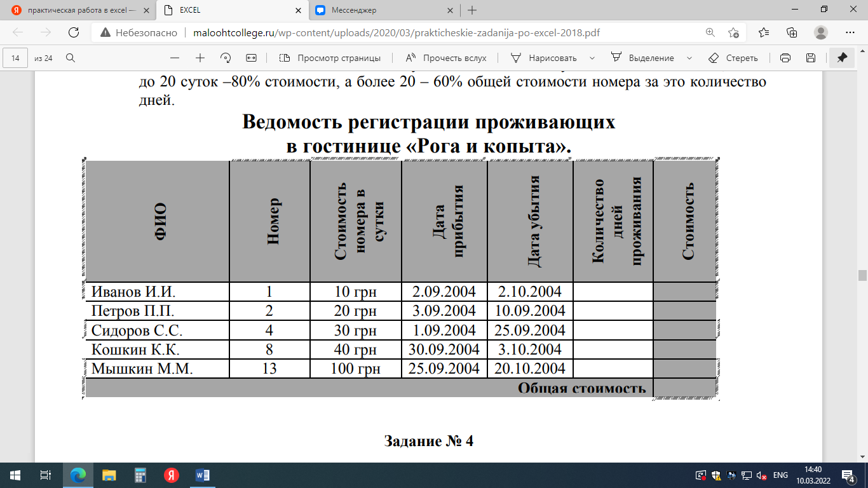Go back to previous page
The height and width of the screenshot is (488, 868).
click(x=18, y=32)
